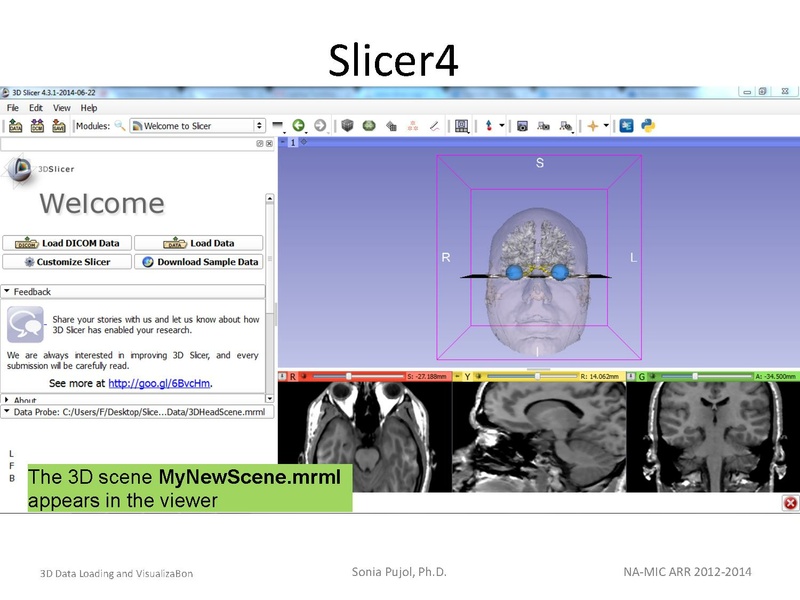Click the red slice offset slider

point(358,377)
